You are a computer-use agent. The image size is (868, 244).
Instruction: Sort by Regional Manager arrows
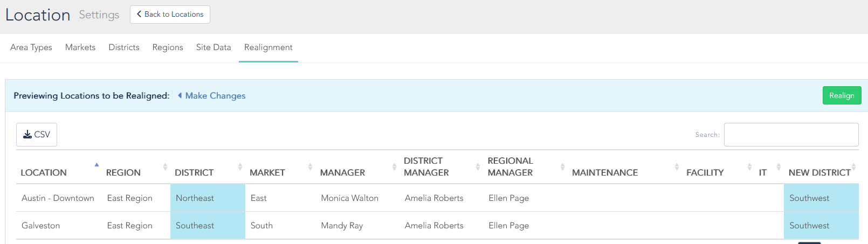click(562, 167)
